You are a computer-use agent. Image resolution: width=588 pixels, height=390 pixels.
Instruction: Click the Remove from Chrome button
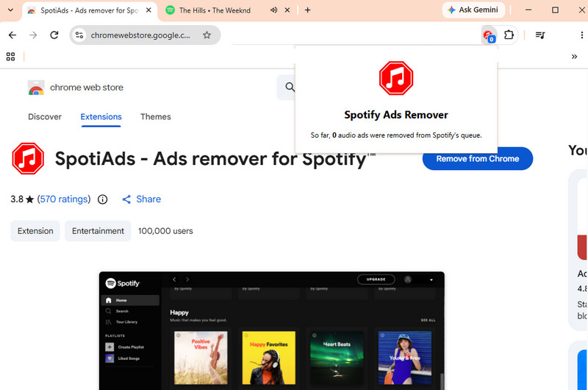477,159
